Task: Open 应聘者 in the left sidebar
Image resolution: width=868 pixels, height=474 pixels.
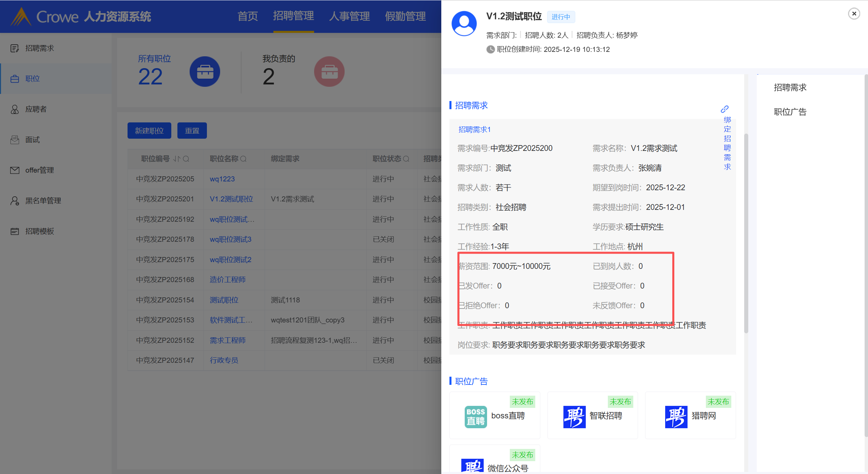Action: coord(36,109)
